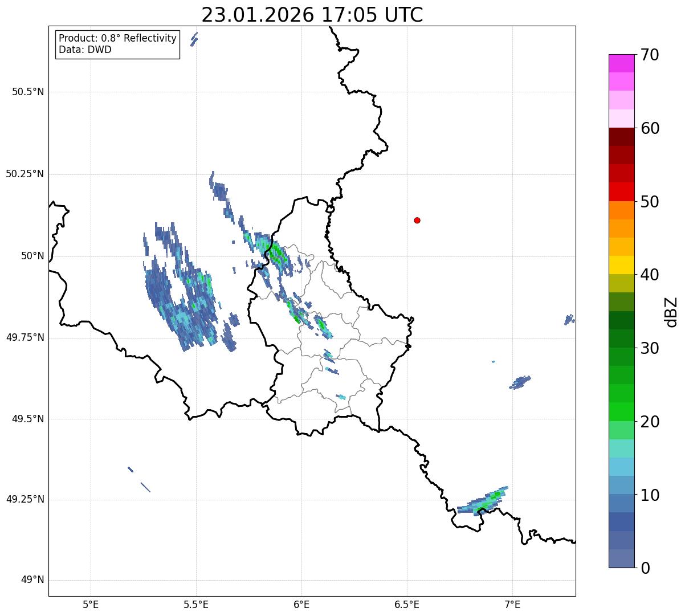
Task: Click the red radar site marker dot
Action: point(417,220)
